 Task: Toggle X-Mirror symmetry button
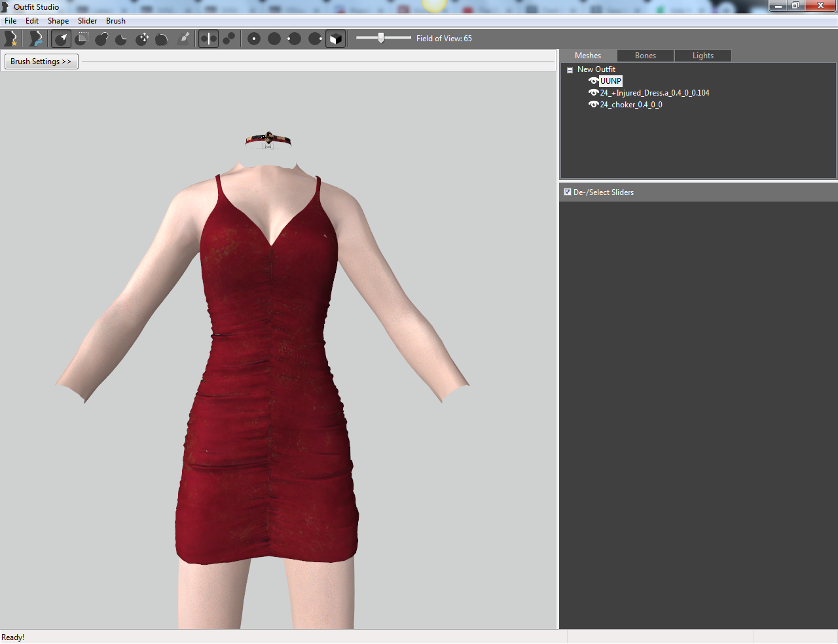click(208, 39)
